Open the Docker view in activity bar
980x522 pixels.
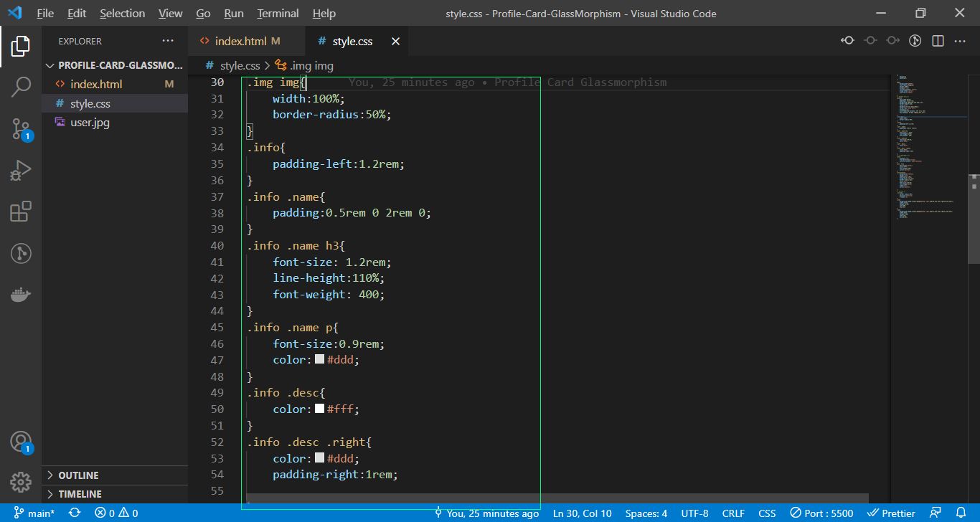pyautogui.click(x=21, y=295)
